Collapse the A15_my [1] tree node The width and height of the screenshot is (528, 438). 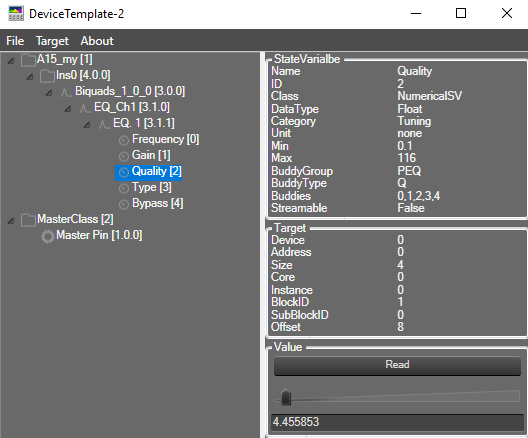pos(11,61)
